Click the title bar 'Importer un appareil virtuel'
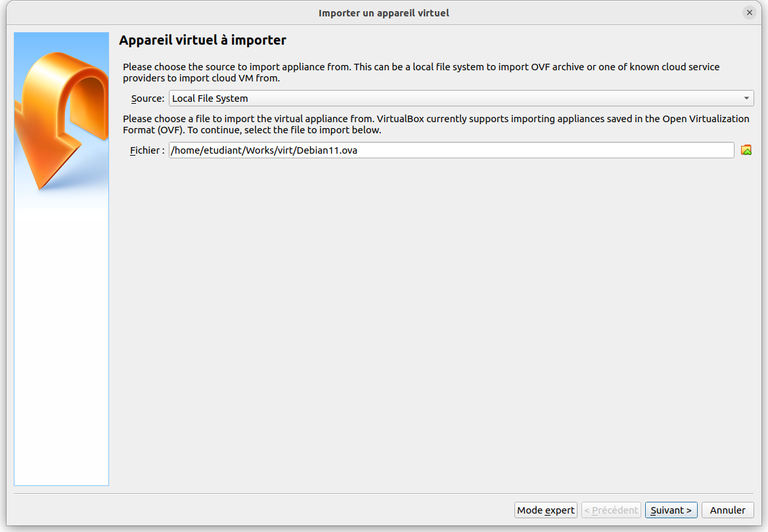 click(384, 12)
